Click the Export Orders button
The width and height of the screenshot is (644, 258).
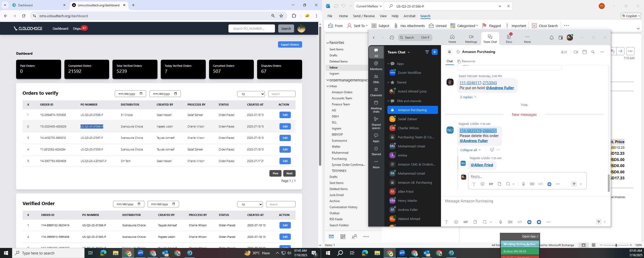point(290,45)
